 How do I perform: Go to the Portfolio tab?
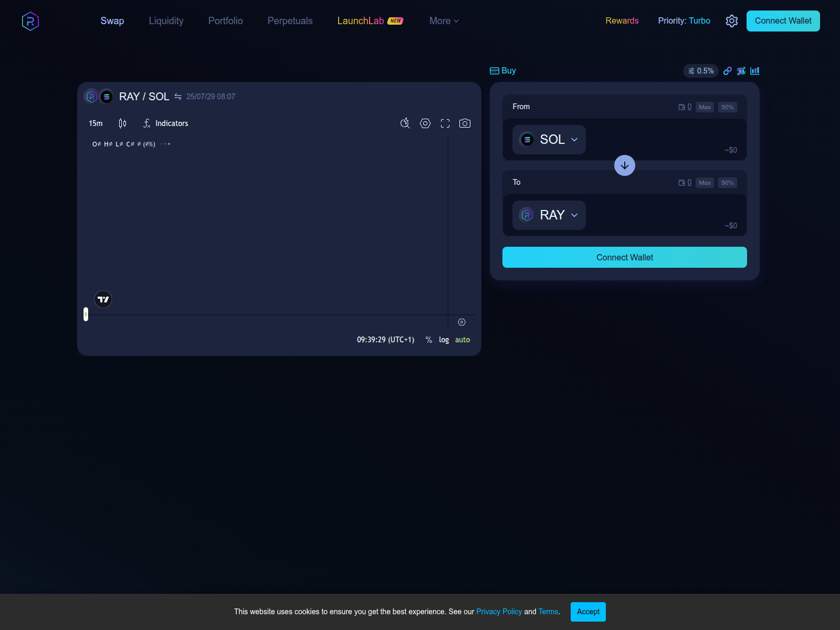[x=225, y=21]
